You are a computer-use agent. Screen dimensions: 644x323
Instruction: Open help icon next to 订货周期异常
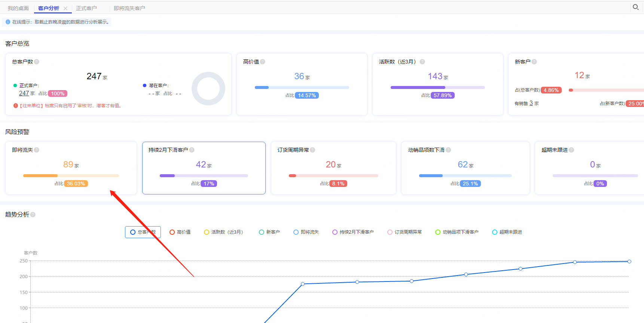pos(312,150)
